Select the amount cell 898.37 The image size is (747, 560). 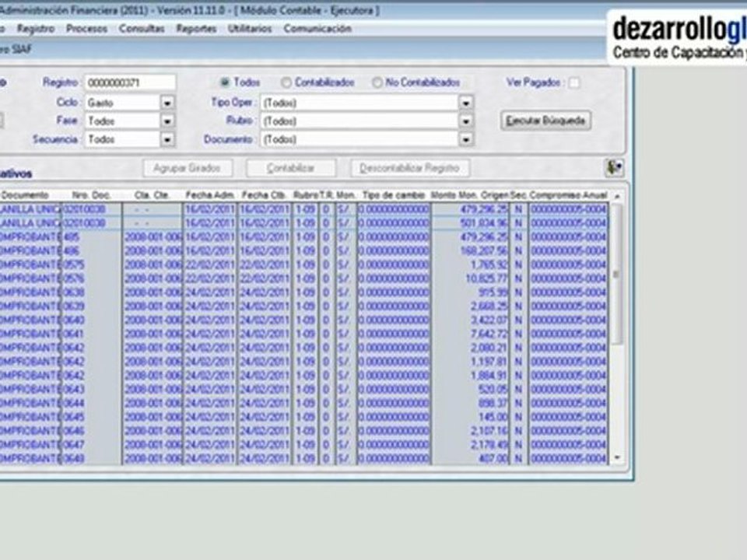[470, 403]
